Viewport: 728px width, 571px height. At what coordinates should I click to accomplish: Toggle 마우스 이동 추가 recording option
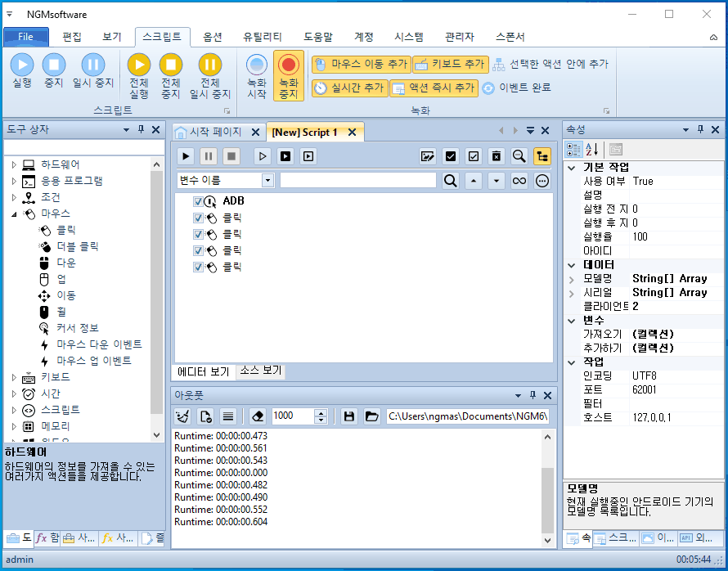pyautogui.click(x=362, y=64)
